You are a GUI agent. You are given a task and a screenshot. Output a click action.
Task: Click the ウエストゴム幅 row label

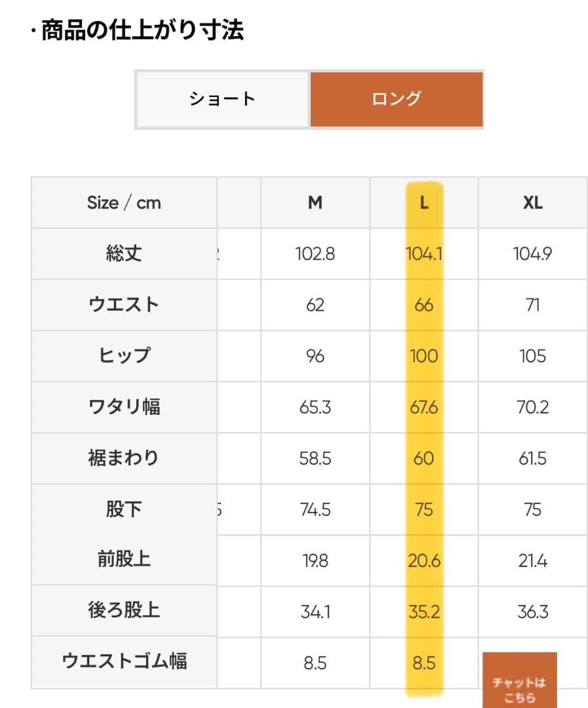[x=123, y=662]
